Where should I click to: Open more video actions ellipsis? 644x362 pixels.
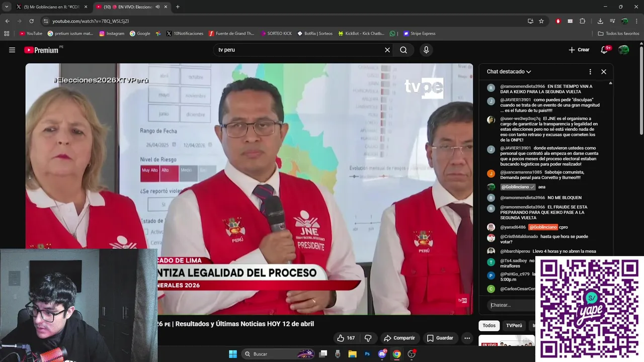[467, 338]
